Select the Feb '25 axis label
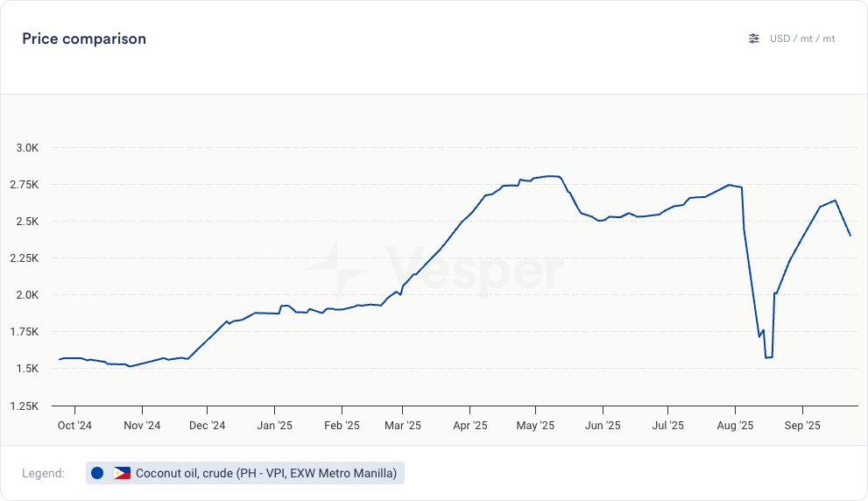This screenshot has width=868, height=501. click(342, 426)
